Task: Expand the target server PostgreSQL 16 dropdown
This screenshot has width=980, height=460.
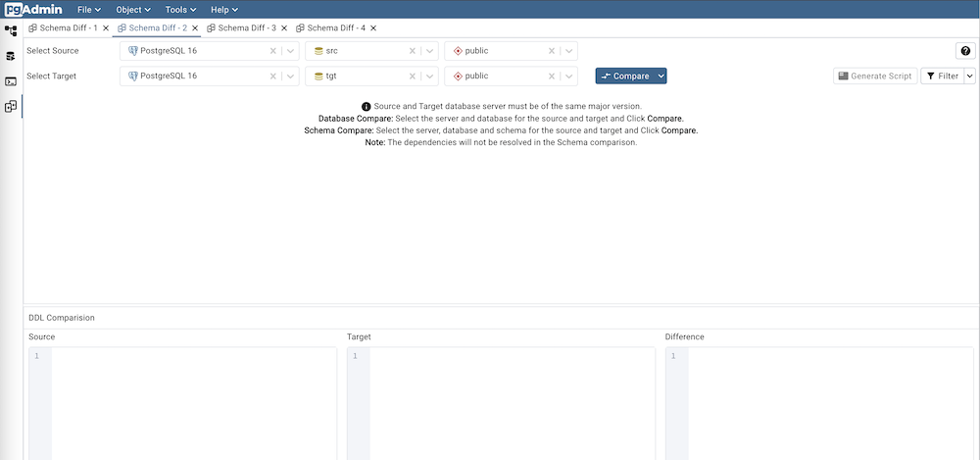Action: pos(291,77)
